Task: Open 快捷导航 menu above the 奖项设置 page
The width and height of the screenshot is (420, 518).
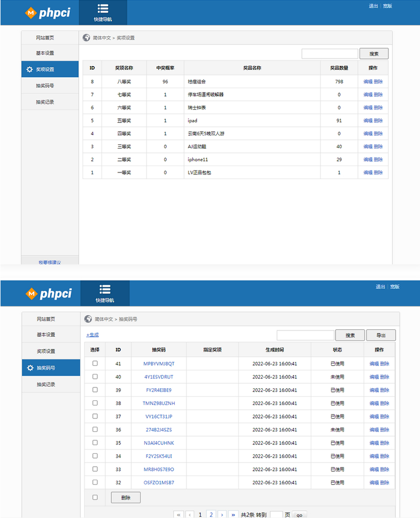Action: [x=103, y=13]
